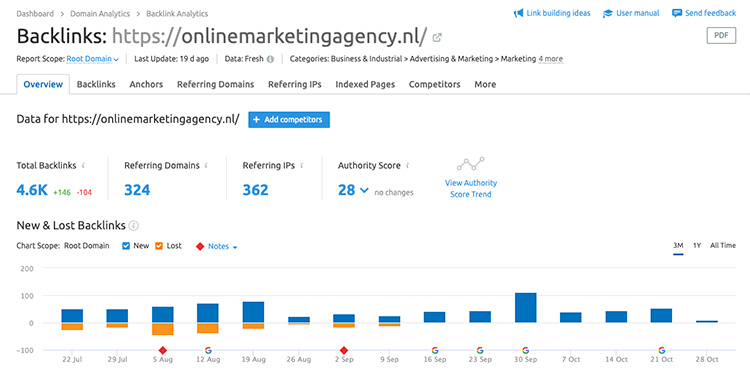The height and width of the screenshot is (384, 750).
Task: Click the speech bubble send feedback icon
Action: (677, 13)
